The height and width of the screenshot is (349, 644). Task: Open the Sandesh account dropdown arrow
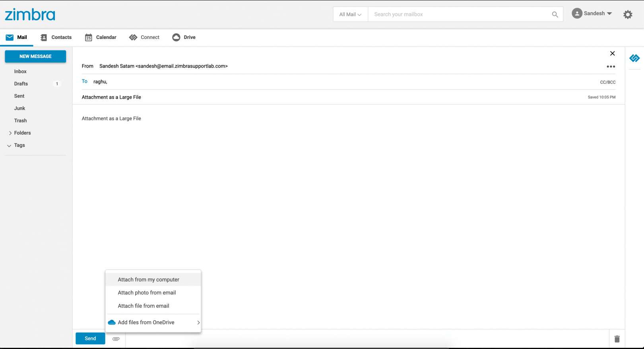coord(609,14)
